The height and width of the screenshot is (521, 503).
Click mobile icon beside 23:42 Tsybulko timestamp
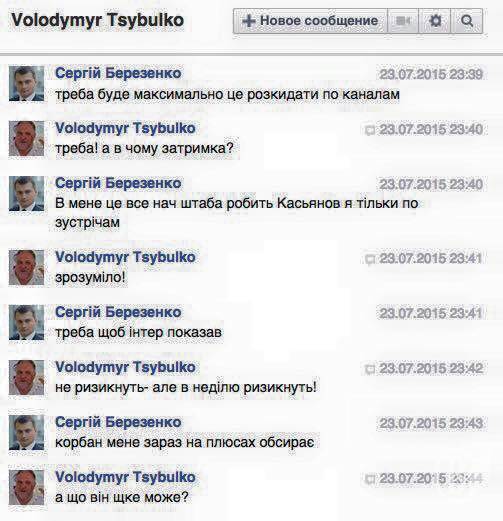[370, 369]
